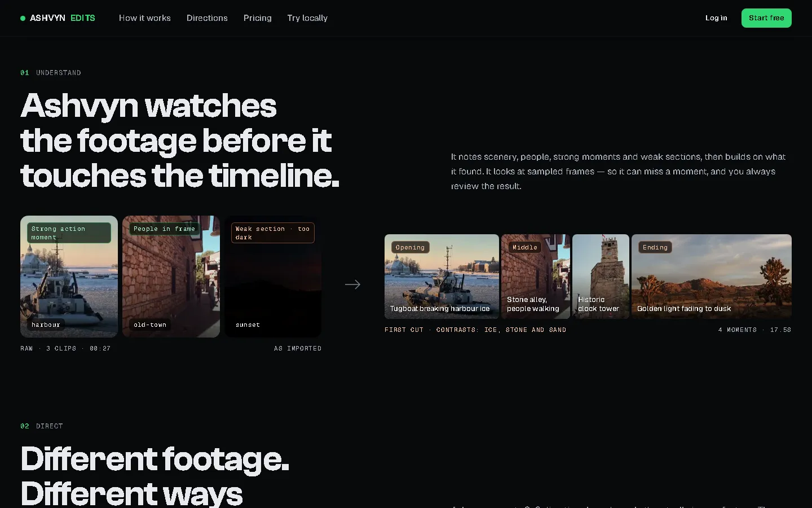Screen dimensions: 812x508
Task: Open the Pricing page
Action: click(258, 18)
